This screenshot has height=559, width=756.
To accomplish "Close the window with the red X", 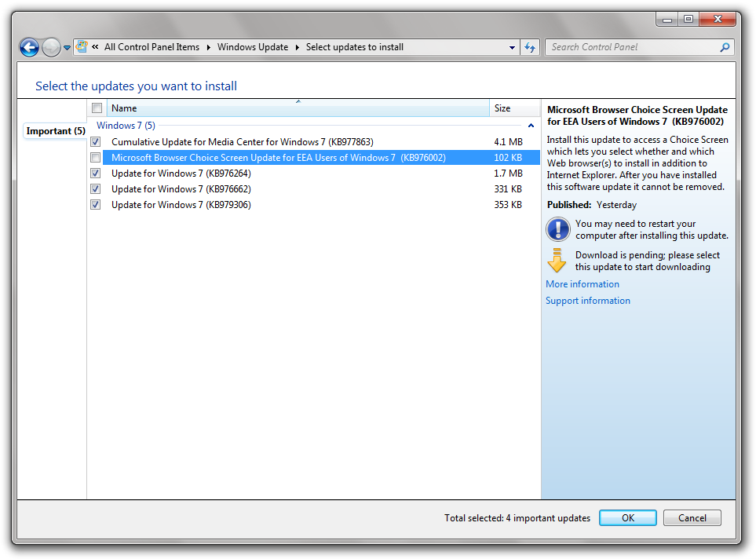I will tap(718, 20).
